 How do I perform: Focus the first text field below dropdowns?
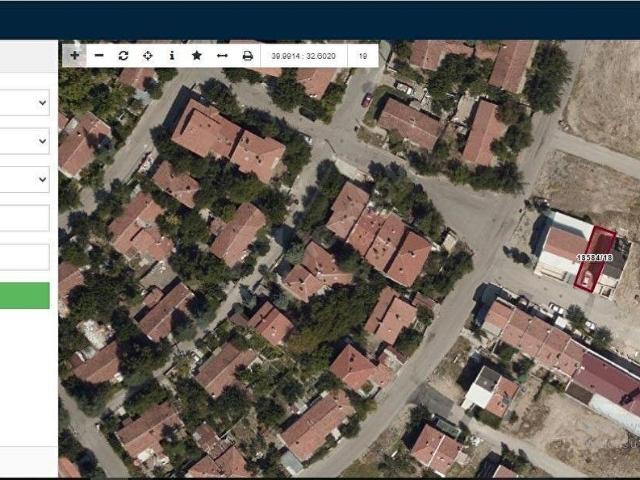click(x=24, y=218)
